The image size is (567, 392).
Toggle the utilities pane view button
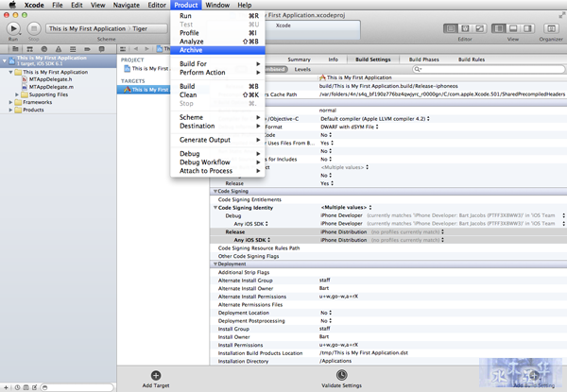[527, 28]
